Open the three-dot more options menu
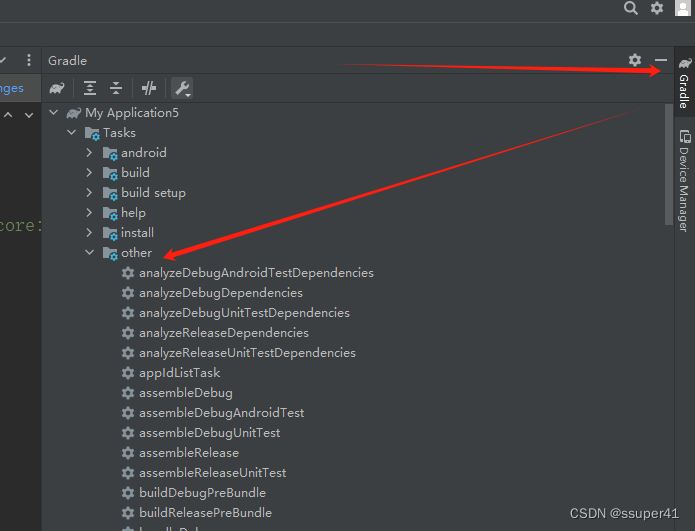695x531 pixels. pyautogui.click(x=29, y=60)
